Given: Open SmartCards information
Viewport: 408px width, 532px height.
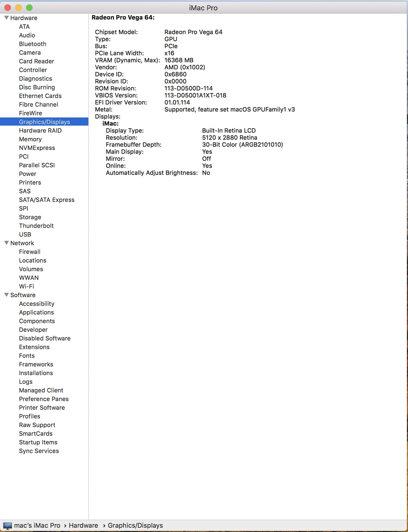Looking at the screenshot, I should tap(36, 433).
